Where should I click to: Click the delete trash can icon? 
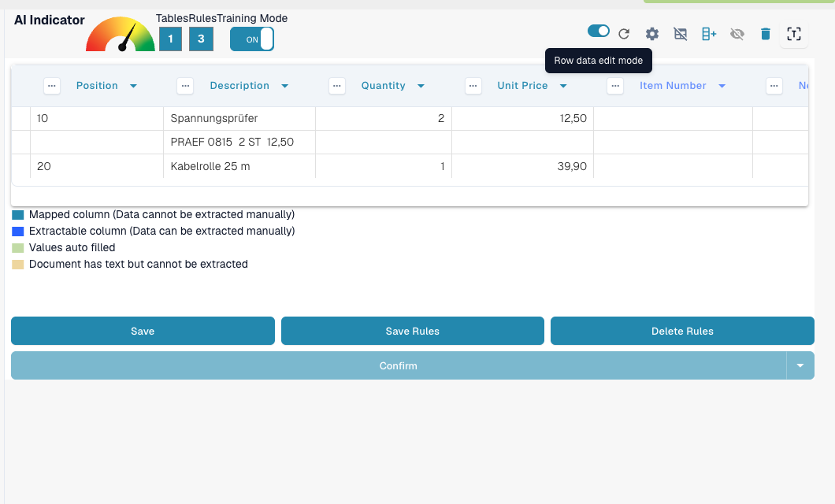coord(766,34)
